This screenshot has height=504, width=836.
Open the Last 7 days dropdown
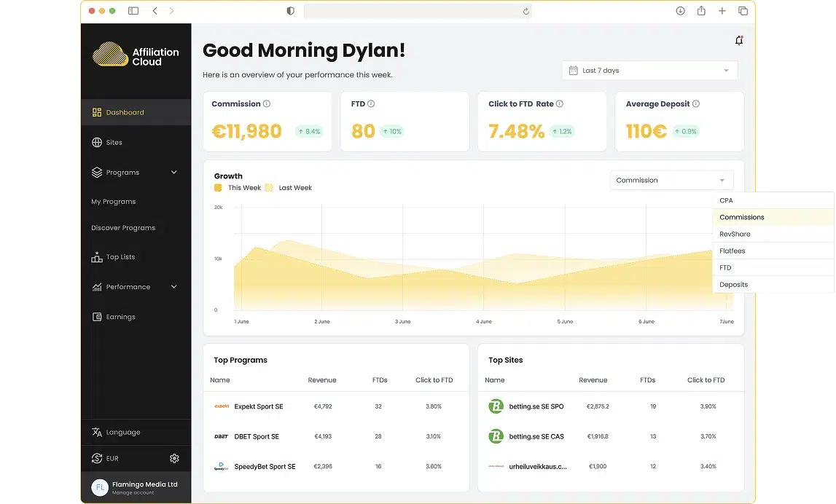[650, 71]
